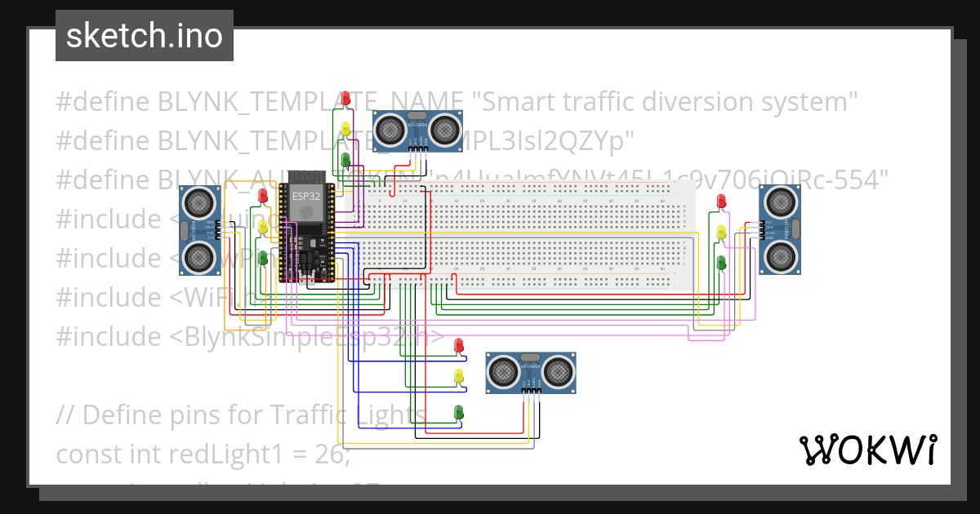The height and width of the screenshot is (514, 980).
Task: Select the left HC-SR04 sensor module
Action: coord(198,228)
